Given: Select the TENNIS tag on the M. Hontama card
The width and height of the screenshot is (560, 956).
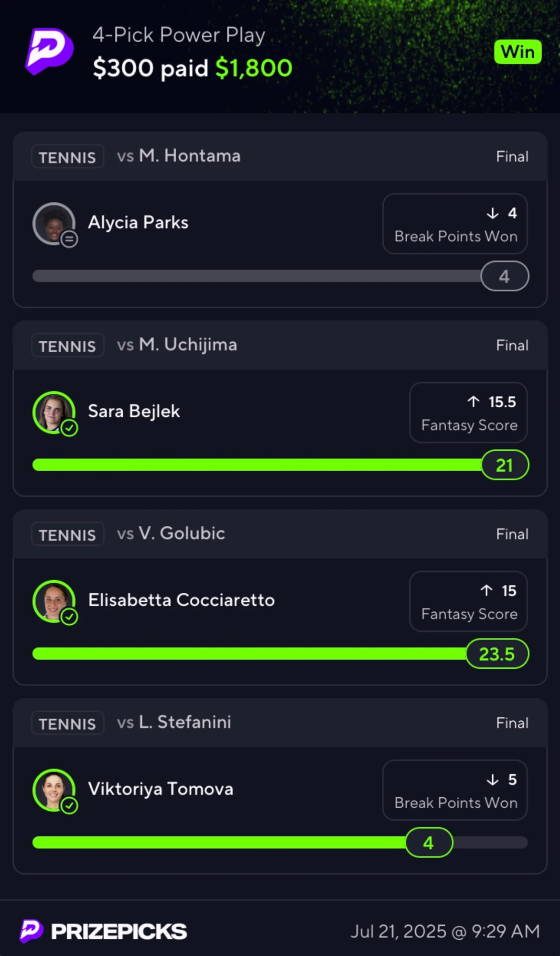Looking at the screenshot, I should point(67,157).
